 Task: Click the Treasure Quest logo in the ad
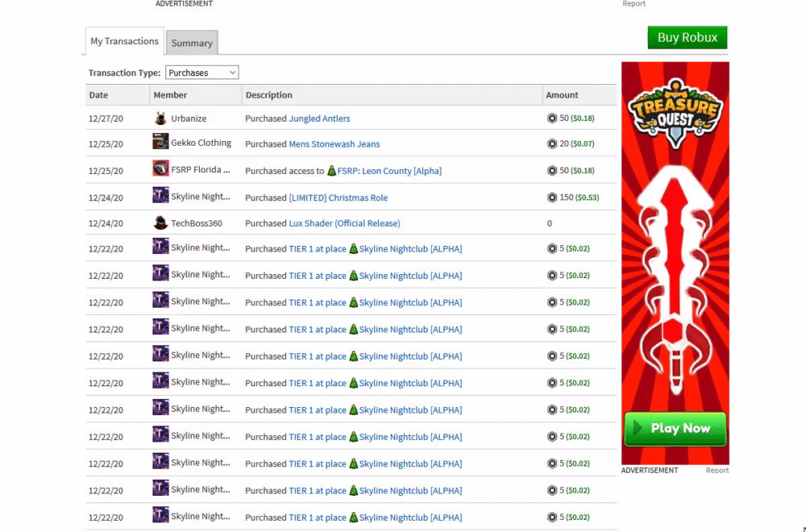point(675,114)
